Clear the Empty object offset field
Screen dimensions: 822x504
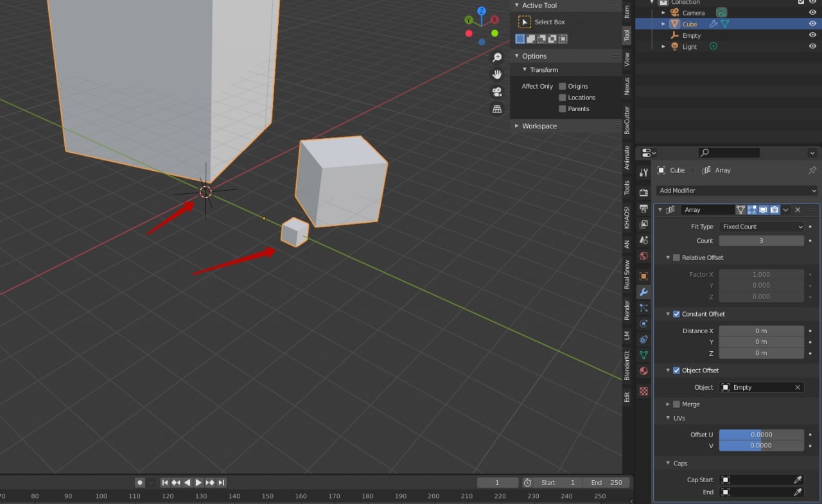point(798,387)
